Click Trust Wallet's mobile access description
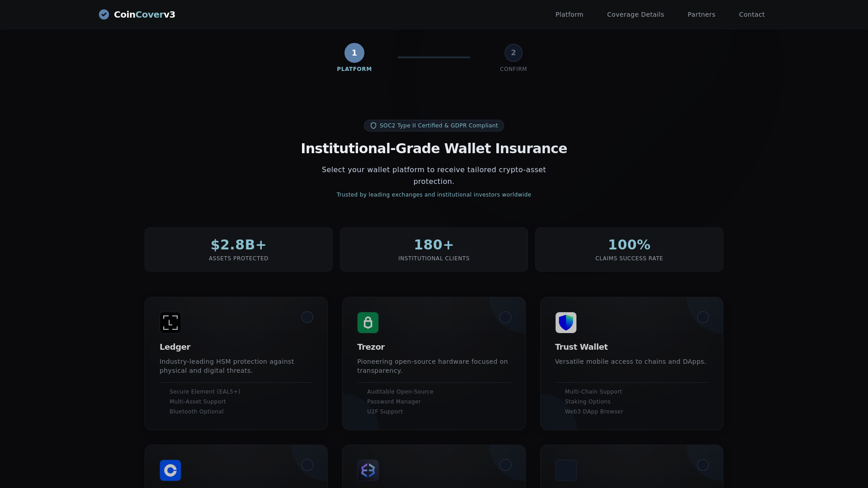The image size is (868, 488). click(x=630, y=361)
